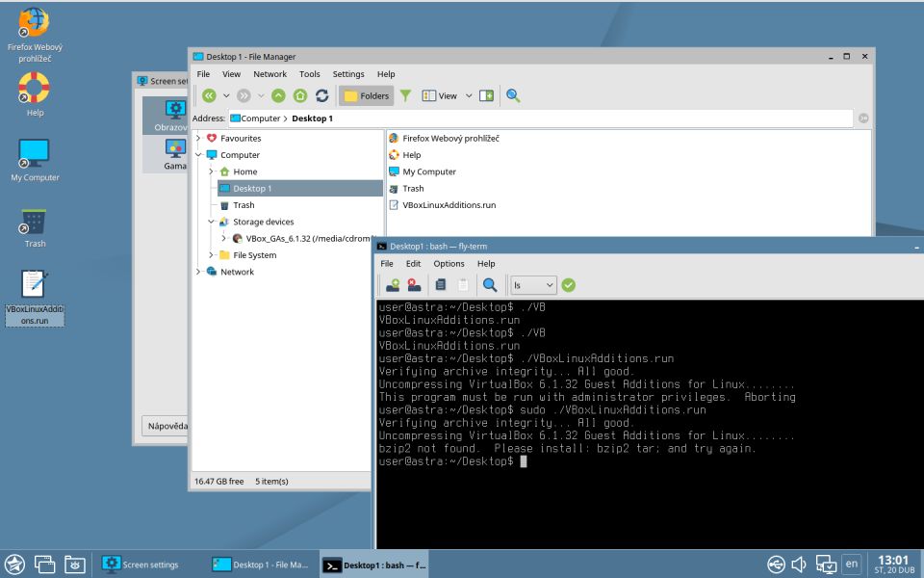Expand Home tree node

click(211, 171)
